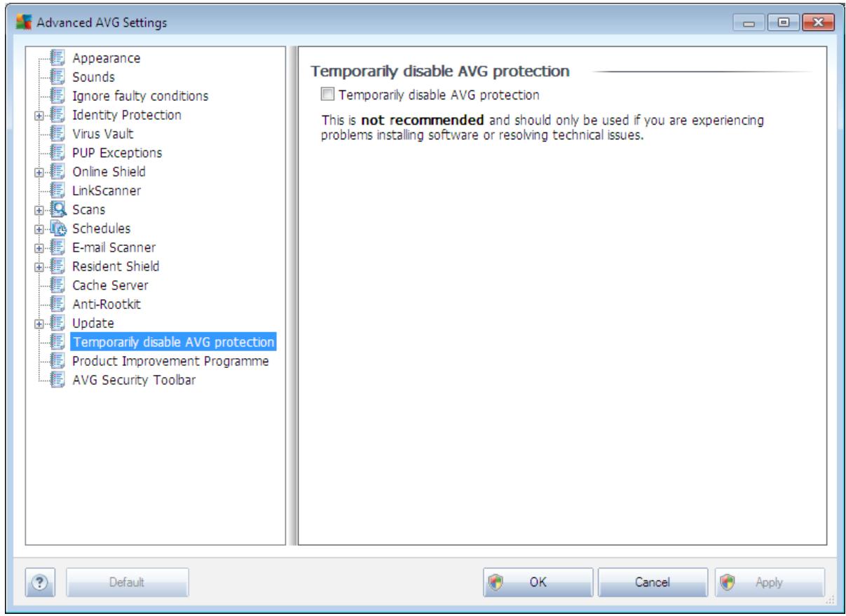This screenshot has height=616, width=846.
Task: Click the "not recommended" warning text
Action: 423,121
